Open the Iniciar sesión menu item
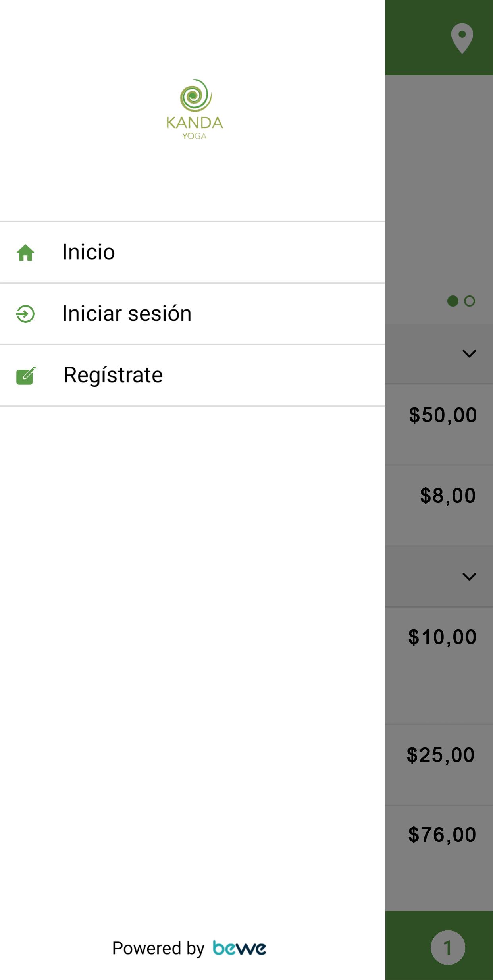 click(x=193, y=314)
